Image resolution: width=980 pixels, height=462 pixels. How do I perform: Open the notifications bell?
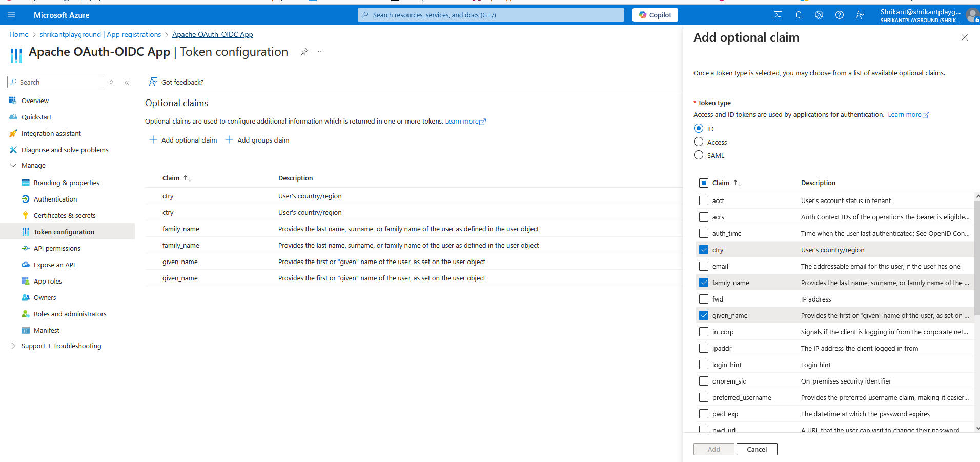799,15
